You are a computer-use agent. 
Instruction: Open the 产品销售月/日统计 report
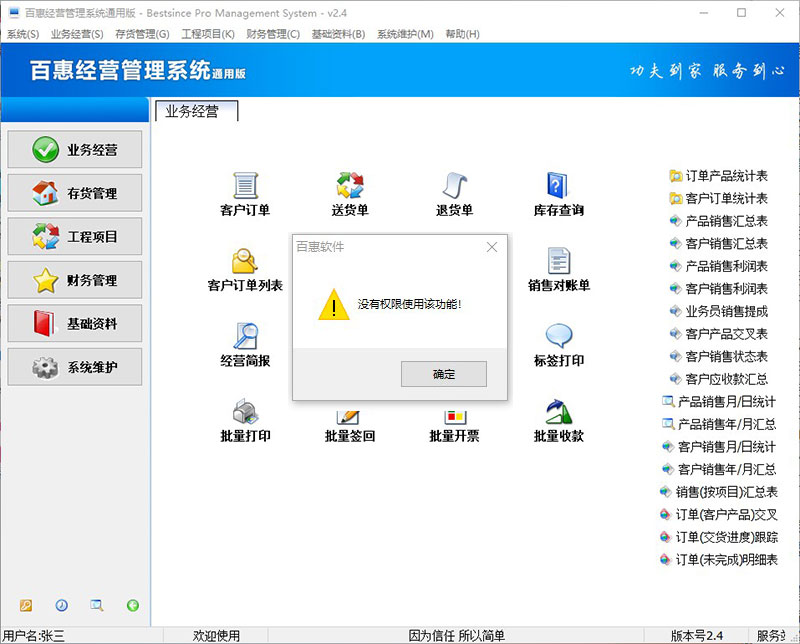pos(718,402)
